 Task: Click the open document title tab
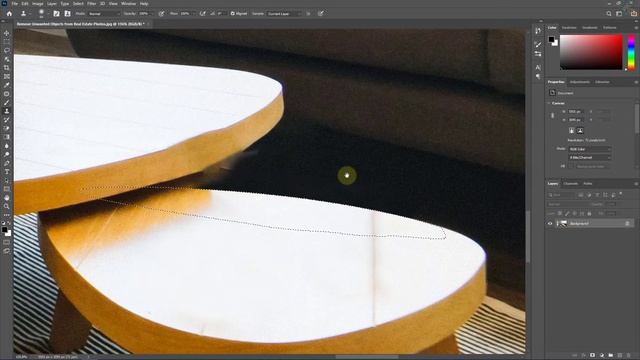(80, 24)
